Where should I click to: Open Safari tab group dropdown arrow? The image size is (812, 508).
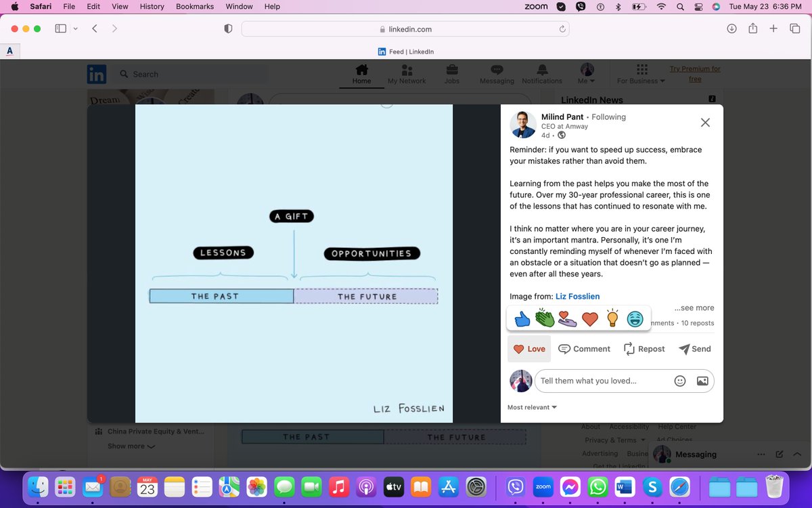75,28
